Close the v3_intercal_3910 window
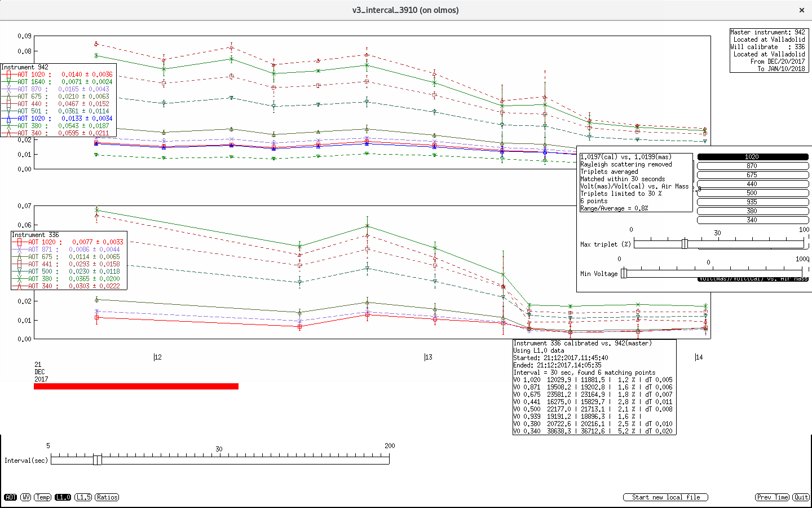Viewport: 812px width, 508px height. (802, 10)
